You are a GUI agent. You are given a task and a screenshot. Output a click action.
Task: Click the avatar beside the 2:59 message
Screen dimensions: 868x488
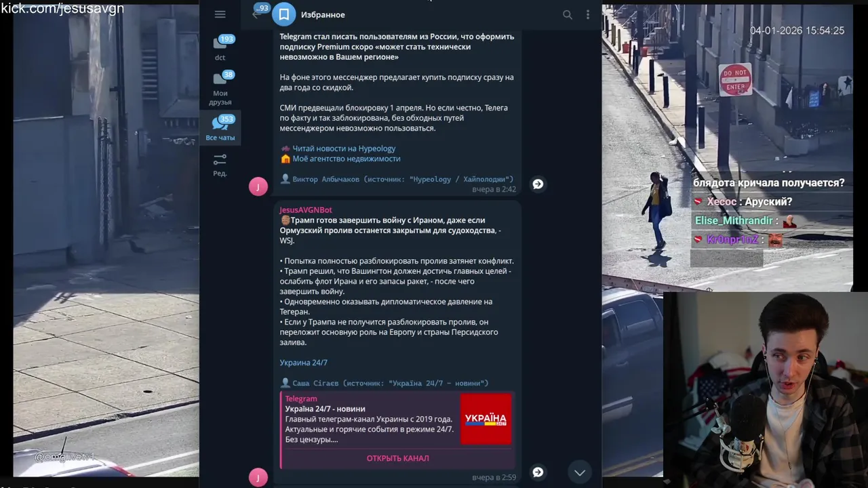click(x=258, y=477)
